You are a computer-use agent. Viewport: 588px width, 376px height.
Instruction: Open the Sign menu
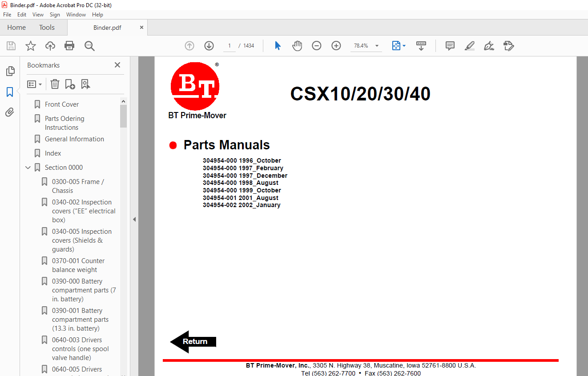[x=55, y=15]
